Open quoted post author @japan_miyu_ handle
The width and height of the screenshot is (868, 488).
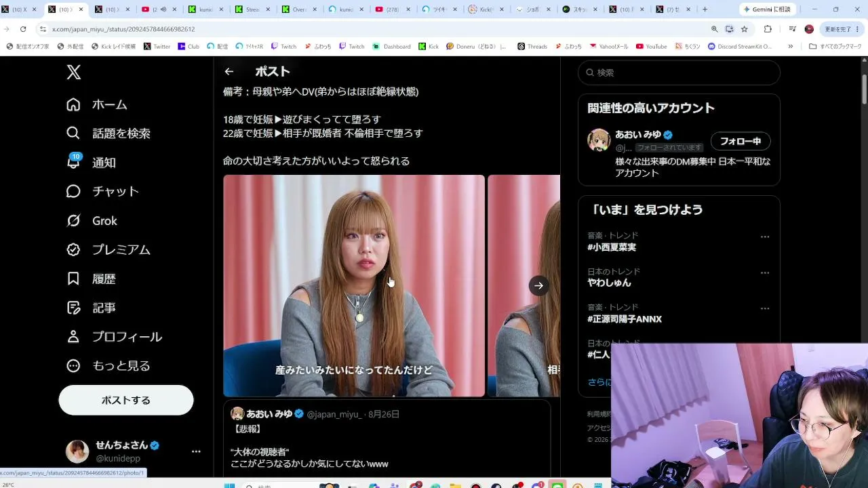334,414
